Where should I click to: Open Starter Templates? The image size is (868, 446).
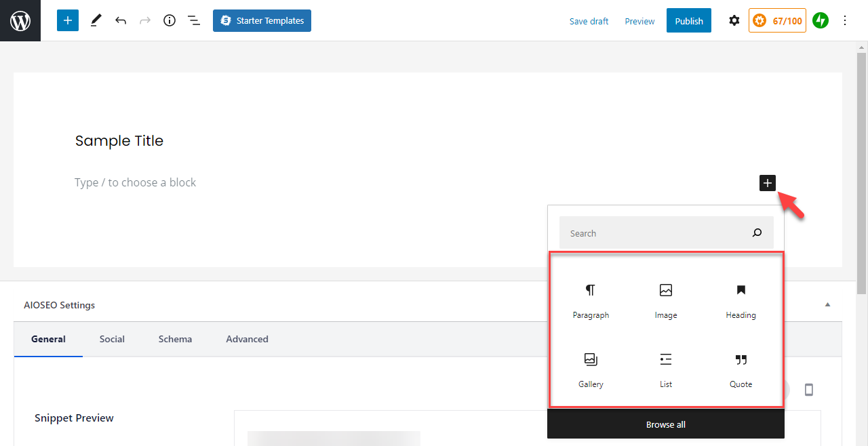pos(262,20)
